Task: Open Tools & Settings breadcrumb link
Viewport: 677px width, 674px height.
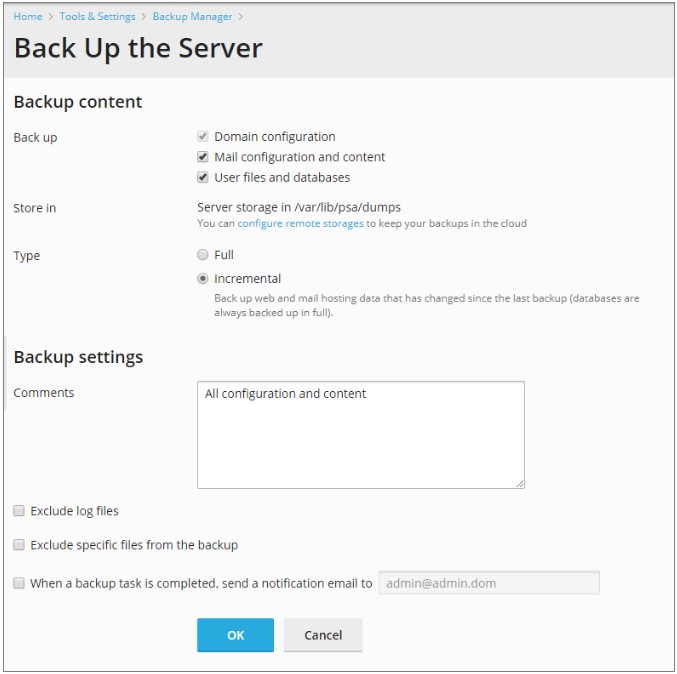Action: click(97, 17)
